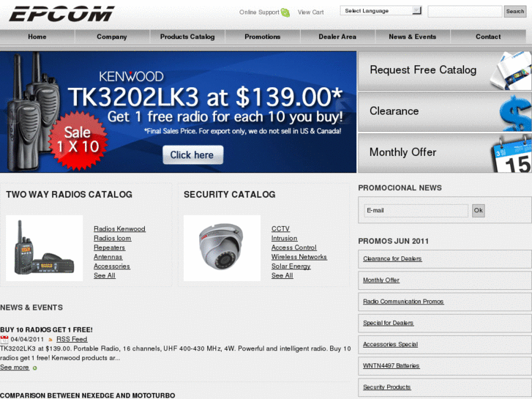Open the Products Catalog menu

coord(187,37)
